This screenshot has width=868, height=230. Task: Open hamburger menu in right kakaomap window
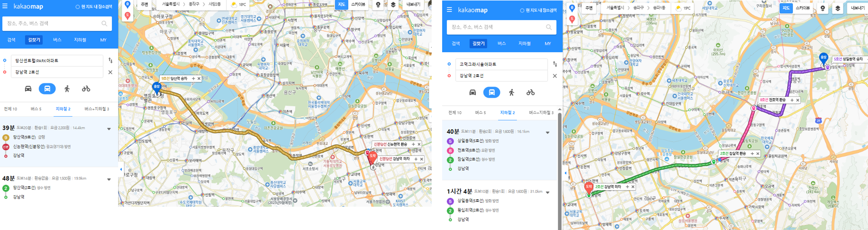coord(449,10)
